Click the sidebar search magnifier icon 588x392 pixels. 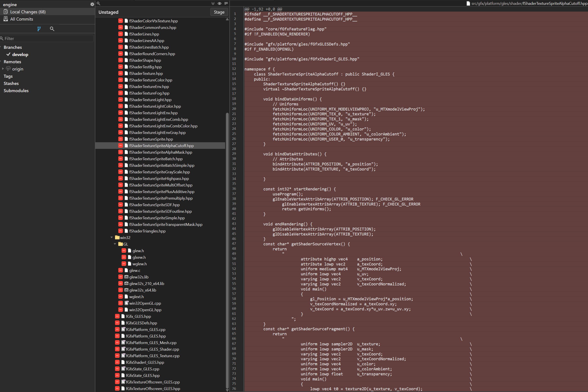coord(52,29)
